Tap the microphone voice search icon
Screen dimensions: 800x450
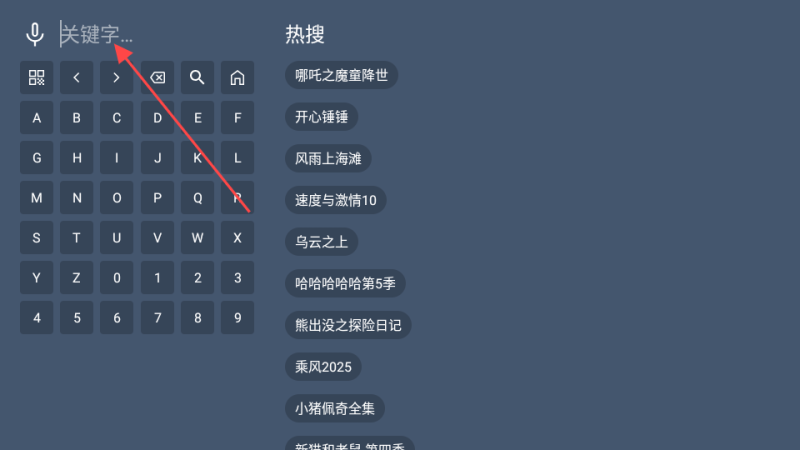click(35, 34)
